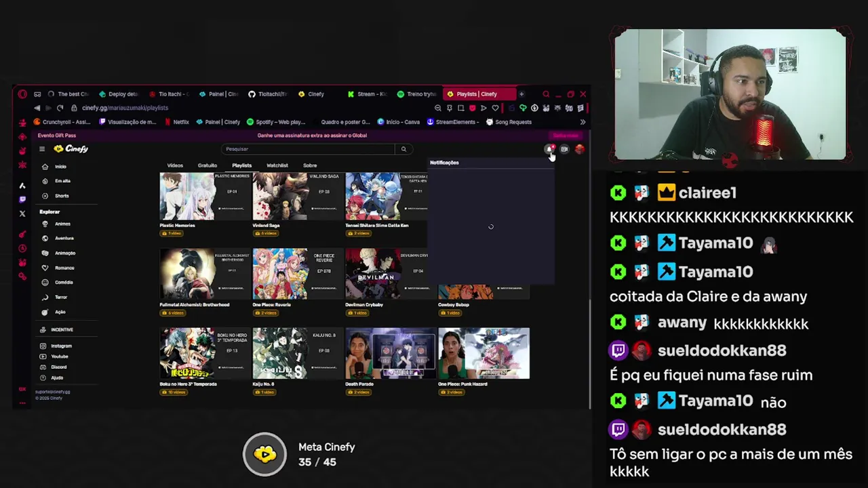Open the Início - Canva bookmark

point(399,122)
